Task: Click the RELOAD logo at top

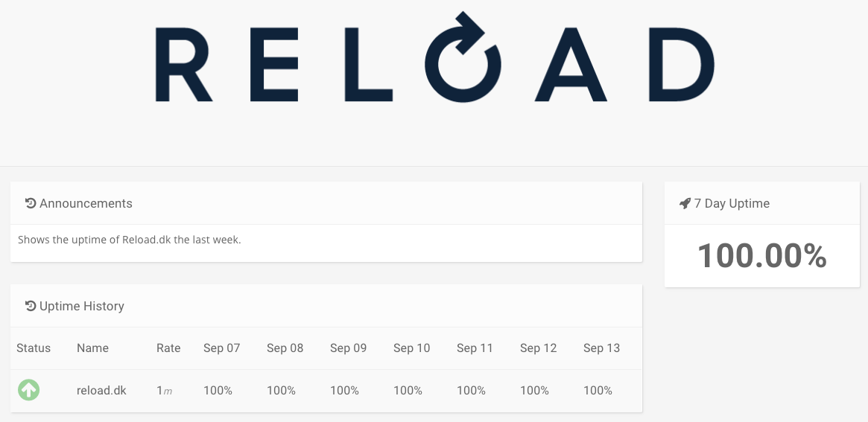Action: click(x=434, y=57)
